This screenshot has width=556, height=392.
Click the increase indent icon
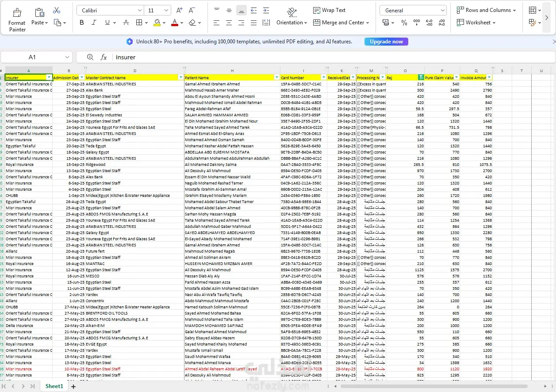coord(266,10)
